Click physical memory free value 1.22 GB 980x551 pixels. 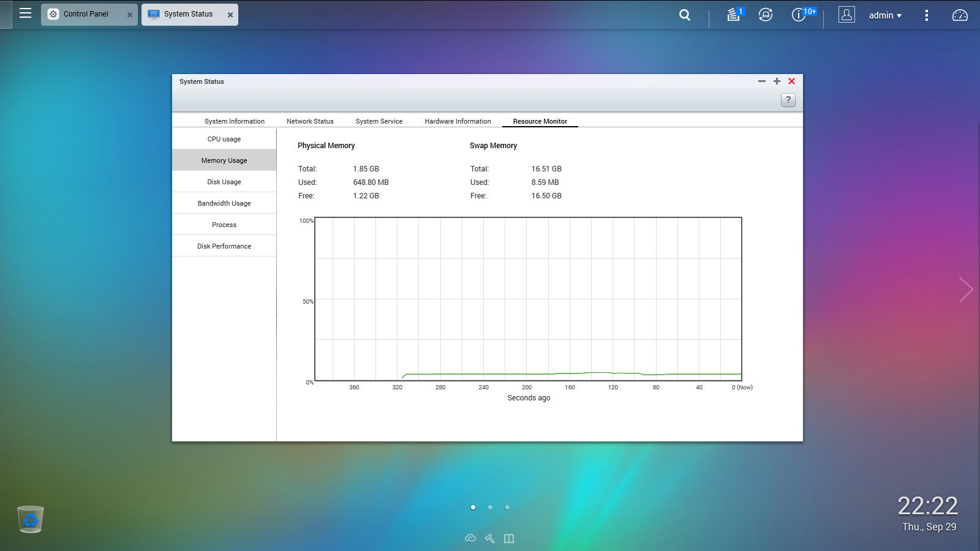tap(366, 196)
